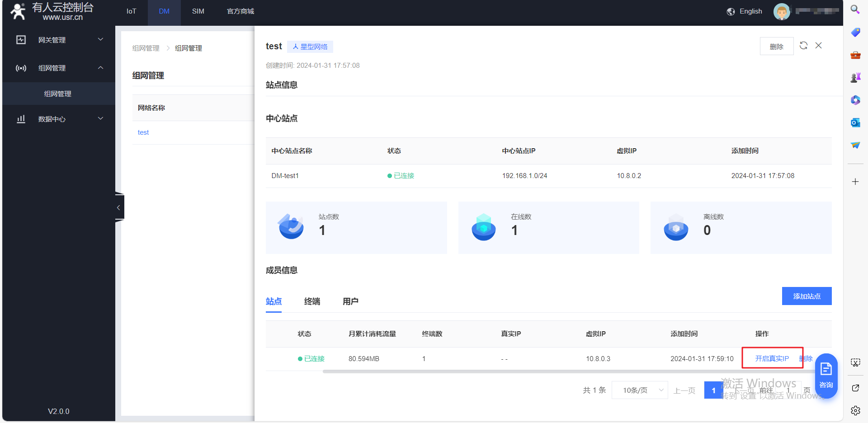Switch to the 用户 tab
868x423 pixels.
point(350,301)
